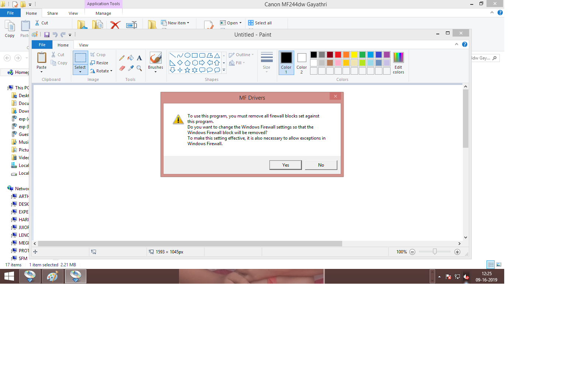Select Network in Explorer navigation tree
The height and width of the screenshot is (386, 588).
pos(19,188)
